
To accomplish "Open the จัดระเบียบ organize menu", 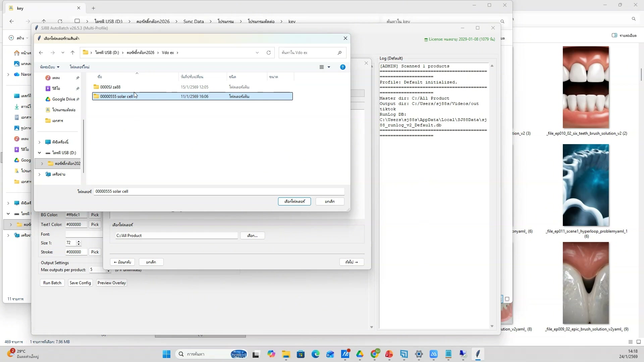I will coord(49,67).
